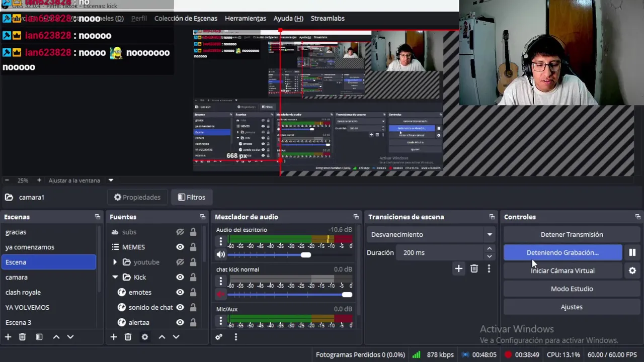Add a new scene with plus icon
The width and height of the screenshot is (644, 362).
click(x=8, y=337)
